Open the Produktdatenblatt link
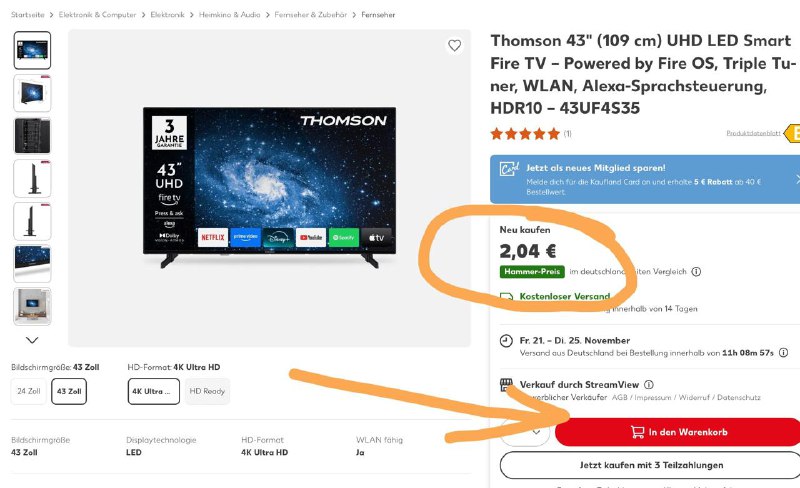The image size is (800, 488). click(x=753, y=133)
